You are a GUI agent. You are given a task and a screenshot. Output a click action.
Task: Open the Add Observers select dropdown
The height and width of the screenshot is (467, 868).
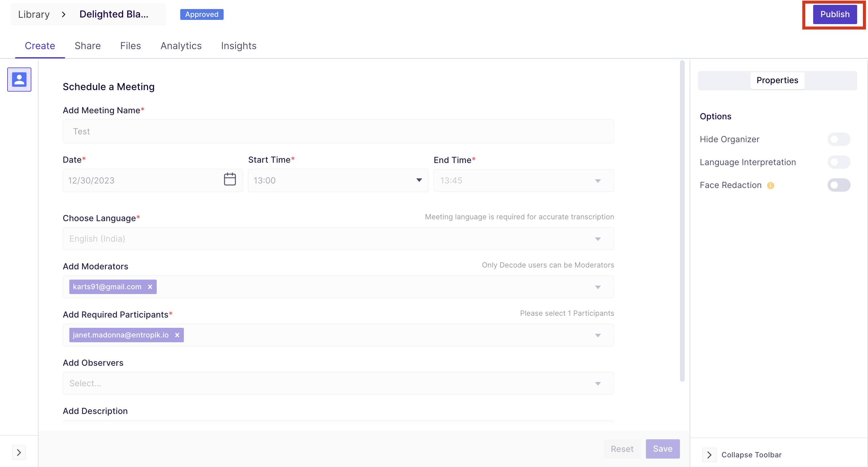coord(338,384)
